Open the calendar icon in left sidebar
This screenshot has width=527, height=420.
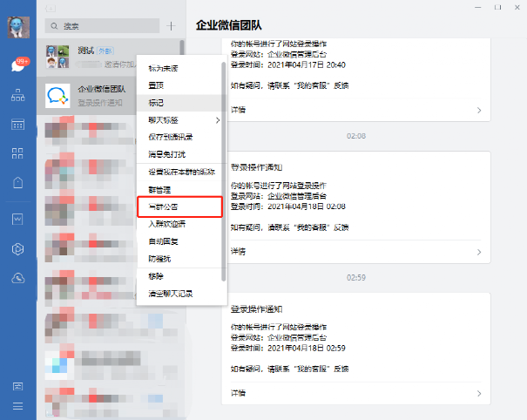tap(17, 125)
